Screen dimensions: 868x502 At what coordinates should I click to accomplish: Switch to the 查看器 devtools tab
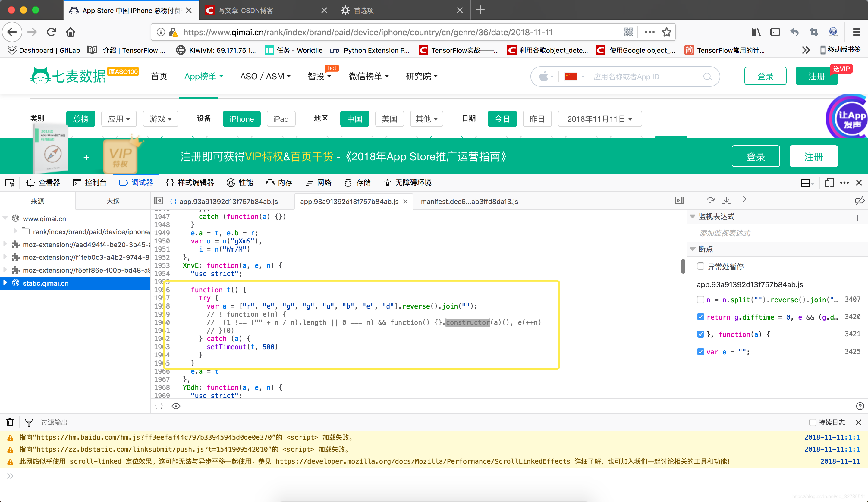click(x=43, y=183)
